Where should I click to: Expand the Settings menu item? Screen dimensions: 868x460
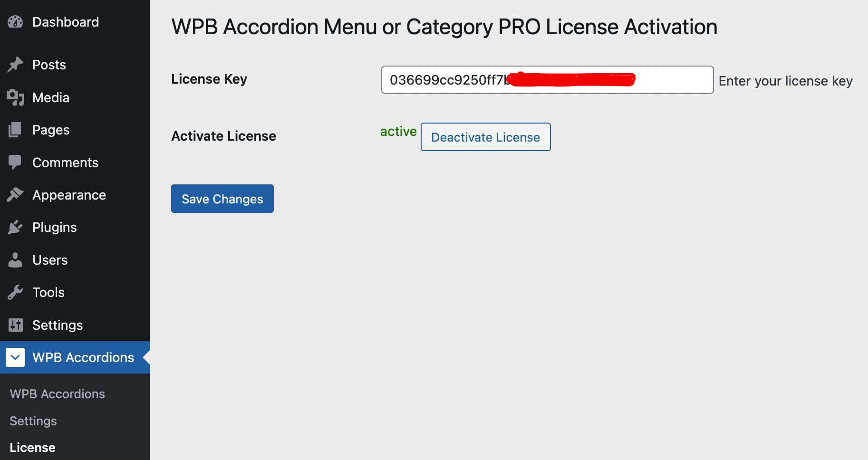(58, 325)
